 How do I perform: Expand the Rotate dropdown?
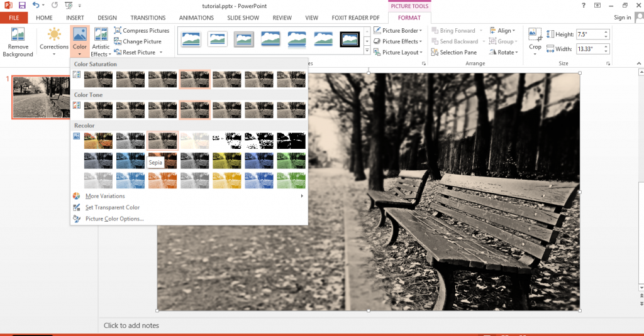503,52
